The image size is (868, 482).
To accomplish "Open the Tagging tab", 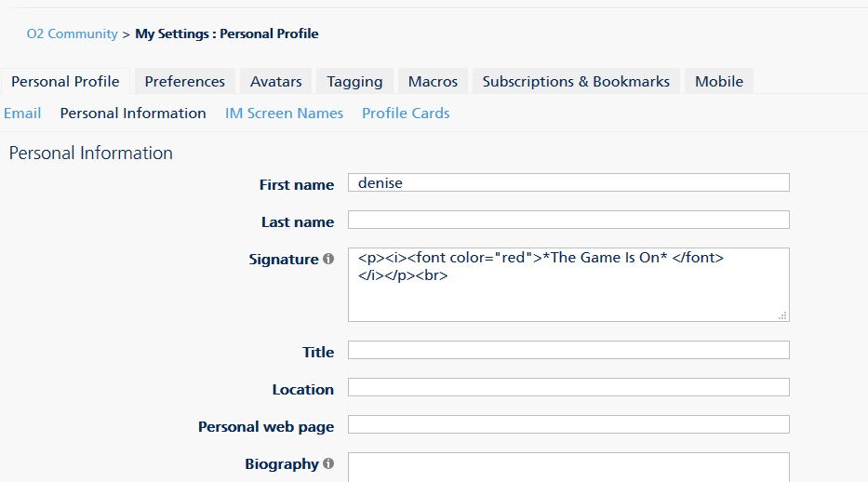I will 354,81.
